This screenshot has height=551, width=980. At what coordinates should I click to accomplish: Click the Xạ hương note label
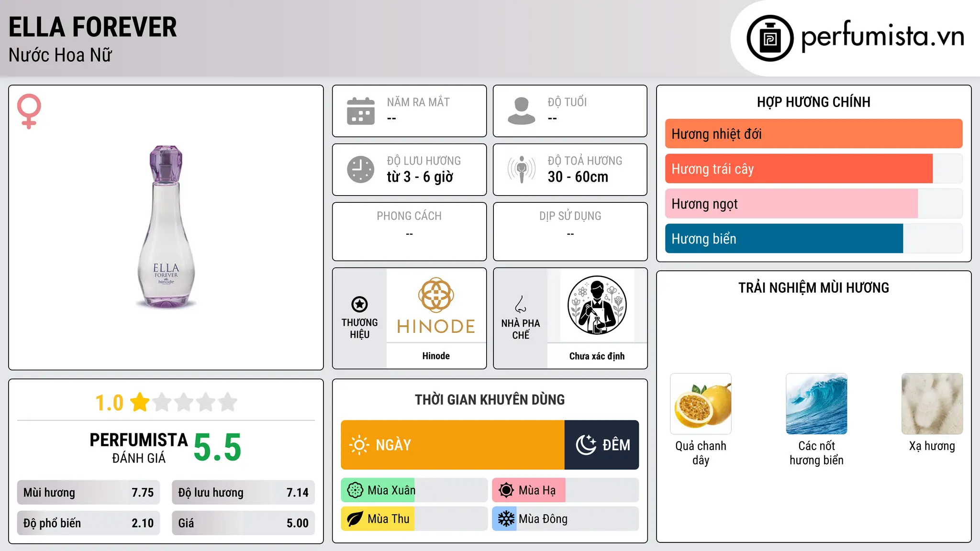pos(932,446)
